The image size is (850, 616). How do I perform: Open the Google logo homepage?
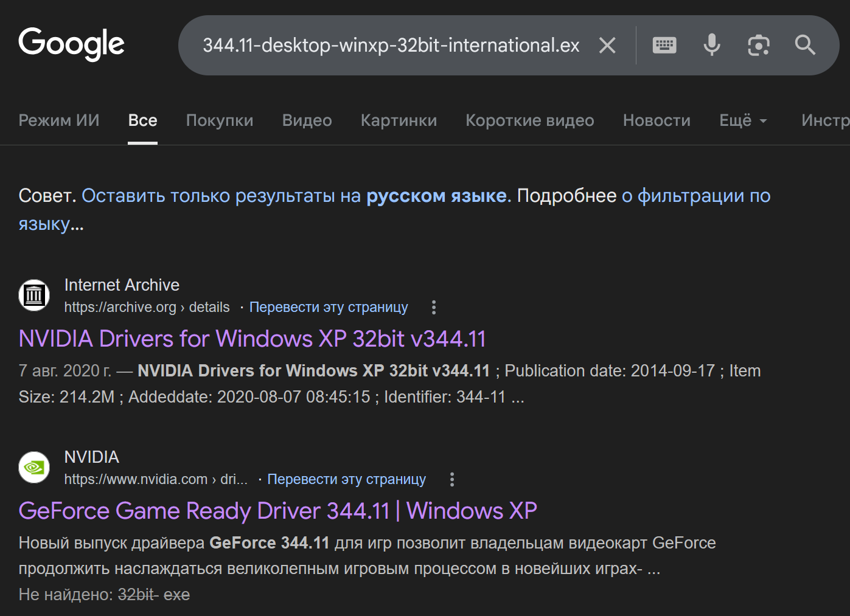(71, 44)
